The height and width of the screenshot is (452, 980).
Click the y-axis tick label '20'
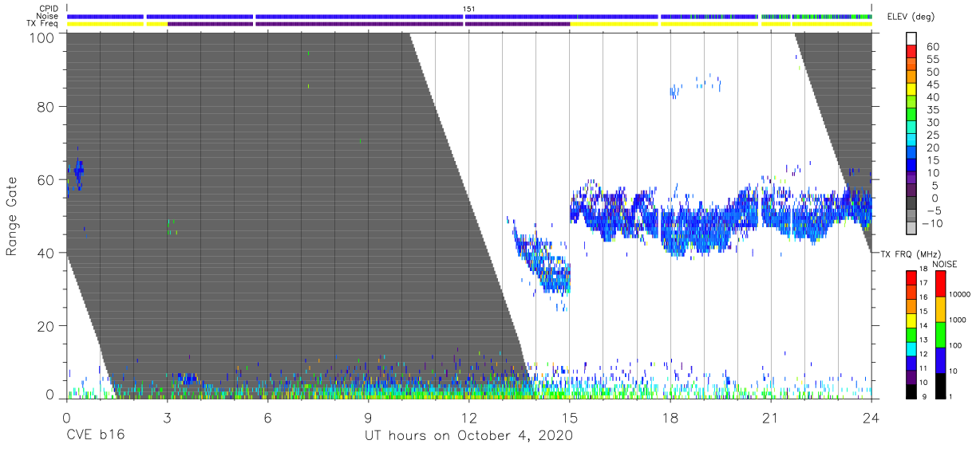point(45,326)
